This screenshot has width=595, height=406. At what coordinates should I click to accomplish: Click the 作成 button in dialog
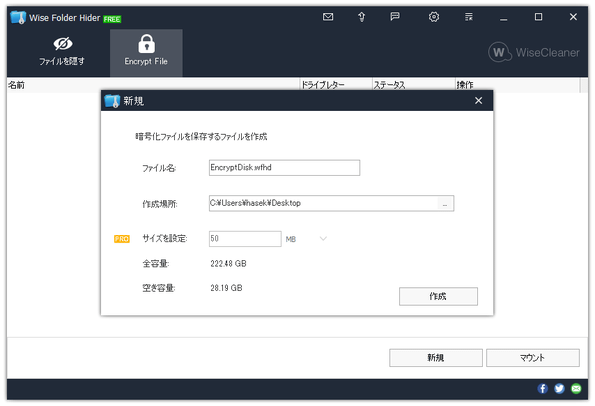[438, 296]
